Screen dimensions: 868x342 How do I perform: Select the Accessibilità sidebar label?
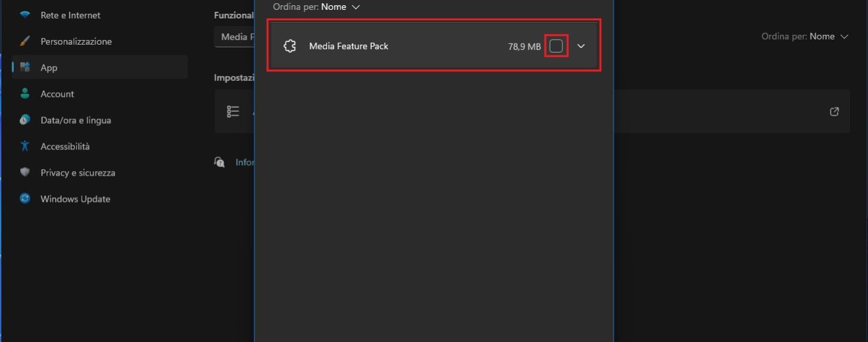pos(65,146)
